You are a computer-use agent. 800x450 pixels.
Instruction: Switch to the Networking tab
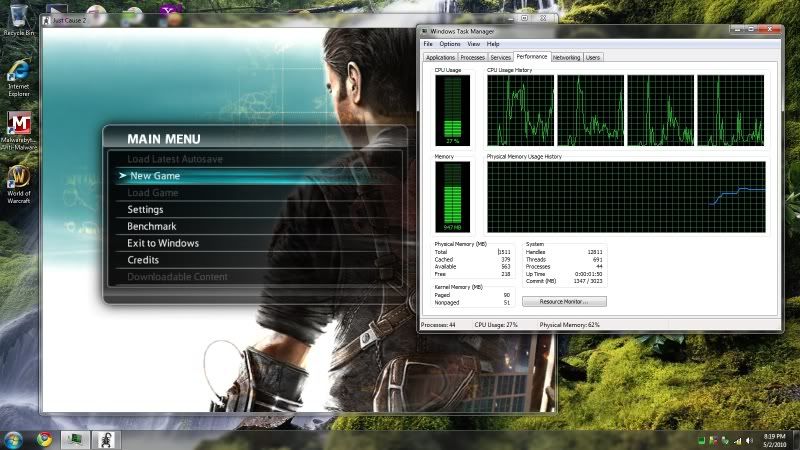point(566,58)
